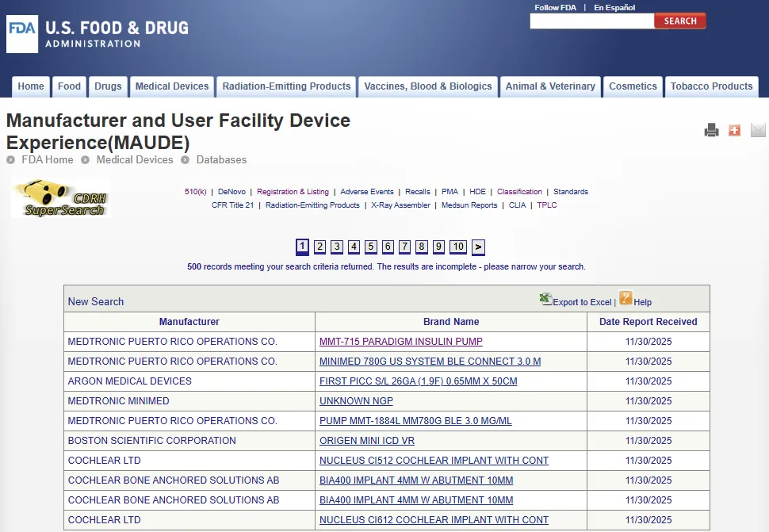Click the red plus share icon
The width and height of the screenshot is (769, 532).
point(734,130)
